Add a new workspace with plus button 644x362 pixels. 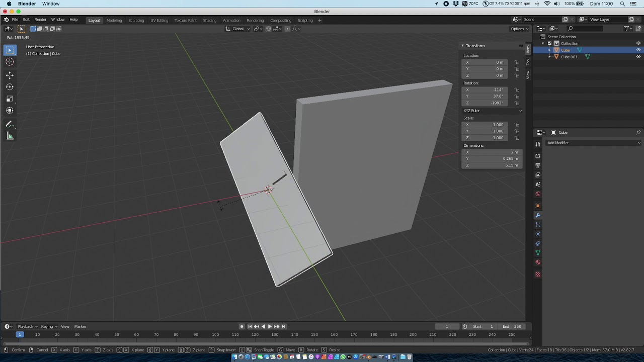coord(319,21)
